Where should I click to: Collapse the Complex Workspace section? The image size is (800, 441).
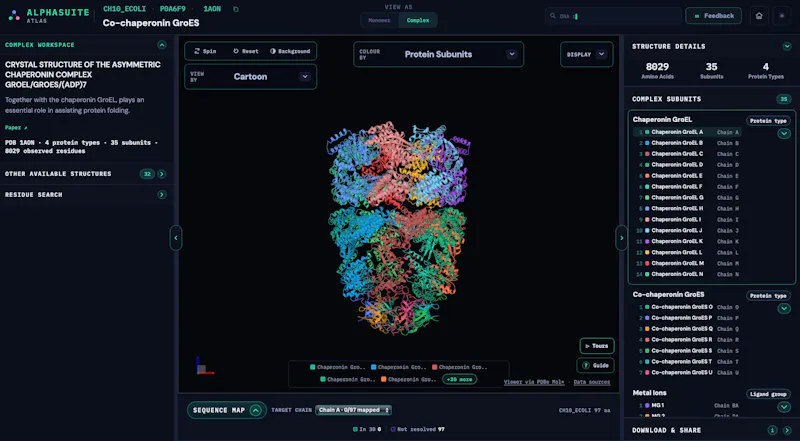[x=162, y=45]
